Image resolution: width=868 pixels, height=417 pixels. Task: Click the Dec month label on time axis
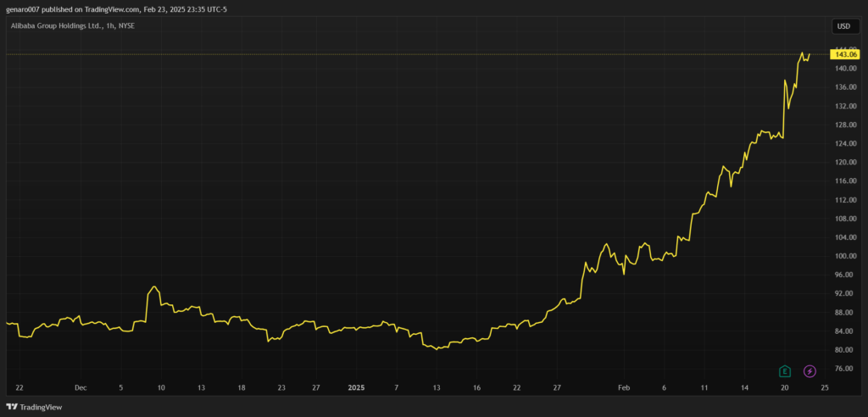(x=81, y=387)
